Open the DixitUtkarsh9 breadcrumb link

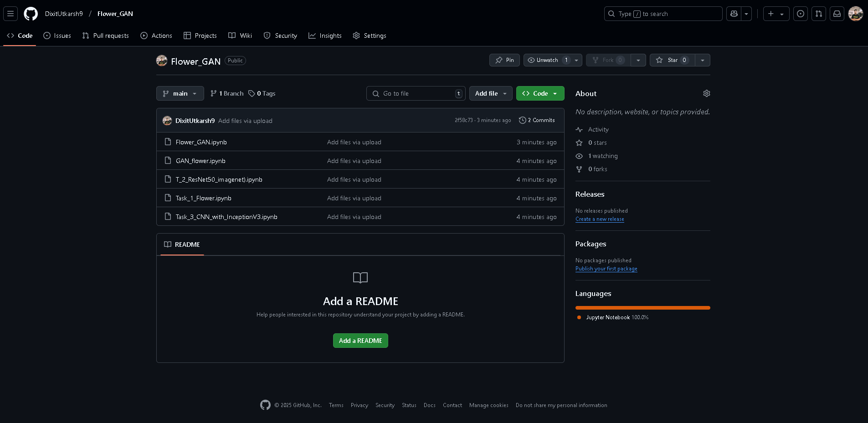click(x=64, y=14)
